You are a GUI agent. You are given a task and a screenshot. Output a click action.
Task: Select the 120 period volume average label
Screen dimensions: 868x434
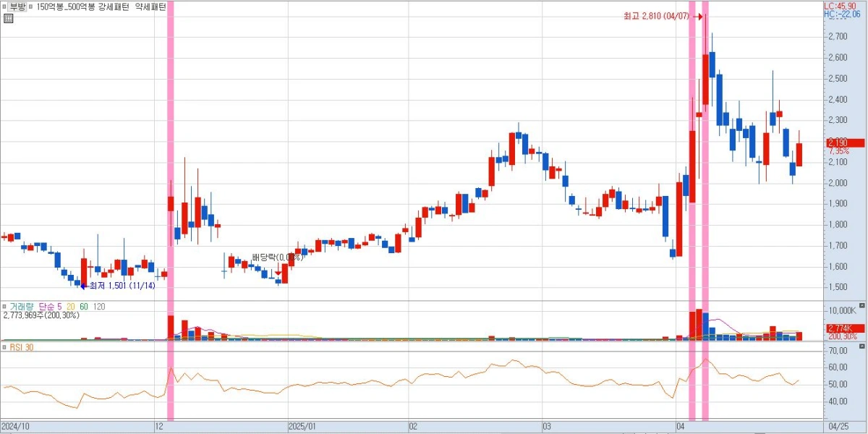pyautogui.click(x=99, y=307)
